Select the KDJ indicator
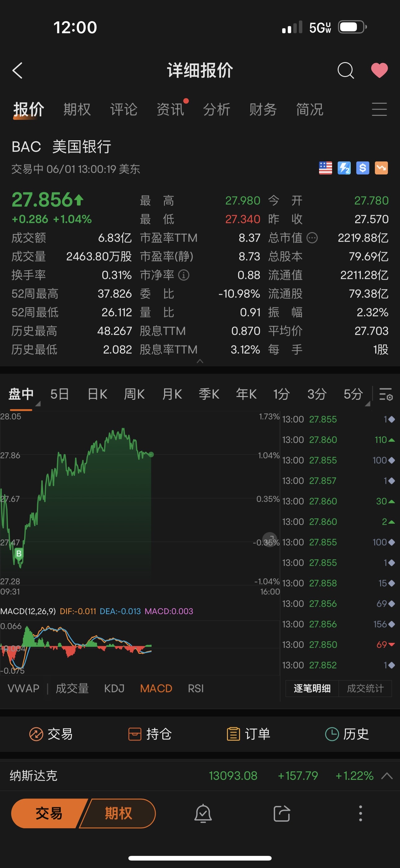 (x=114, y=688)
